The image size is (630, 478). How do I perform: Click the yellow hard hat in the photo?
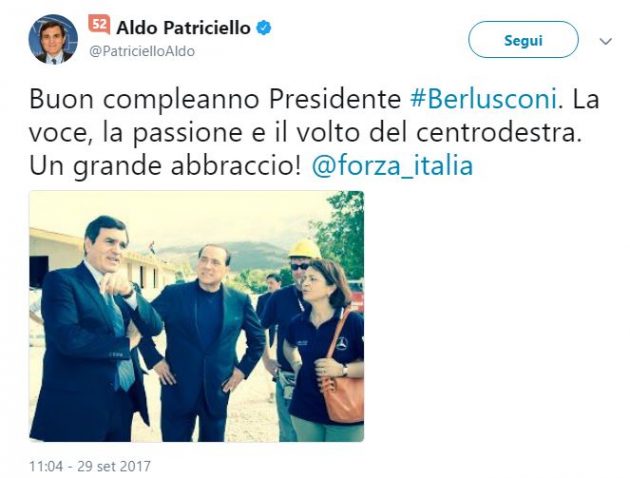click(304, 249)
